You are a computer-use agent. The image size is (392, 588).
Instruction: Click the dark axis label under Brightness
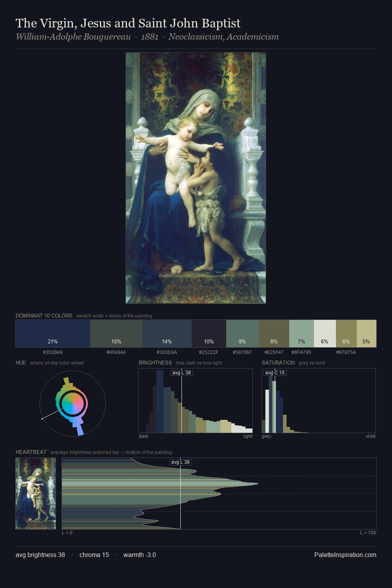pos(143,436)
